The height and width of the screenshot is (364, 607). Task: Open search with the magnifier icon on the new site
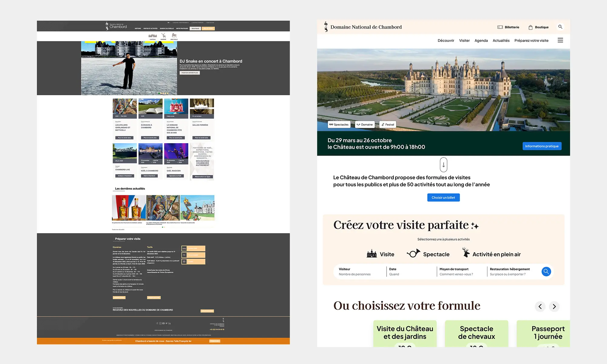(x=560, y=27)
